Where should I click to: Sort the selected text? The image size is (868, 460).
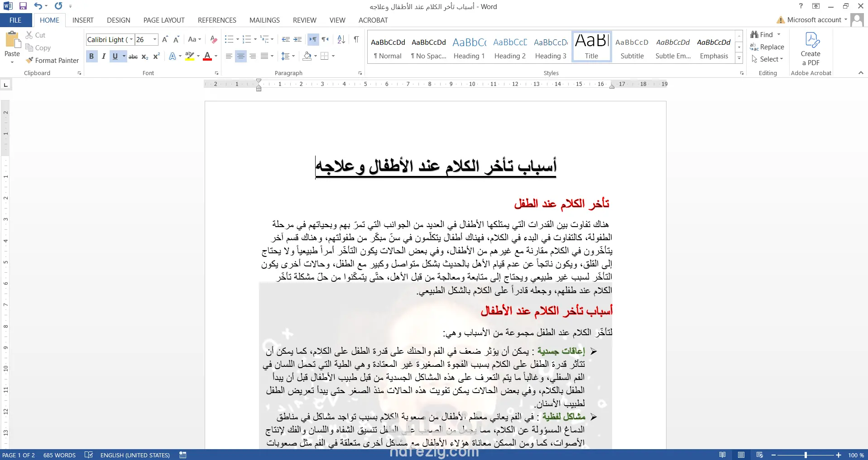coord(341,40)
